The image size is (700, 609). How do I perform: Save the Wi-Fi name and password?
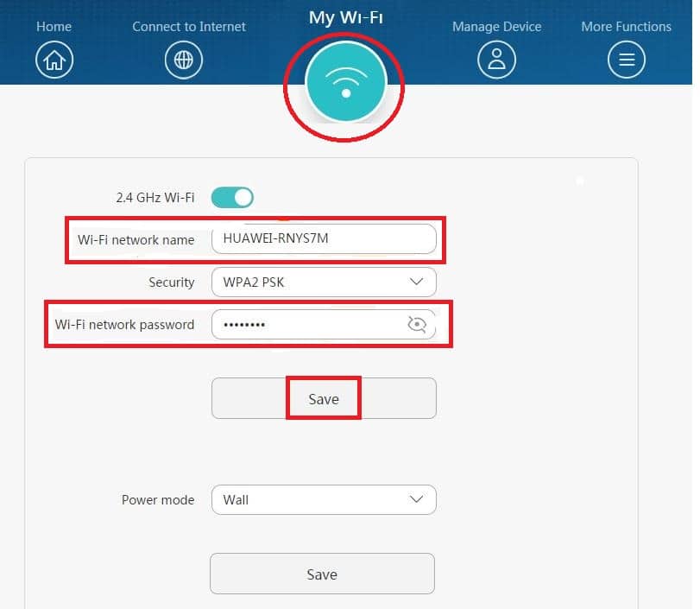[324, 398]
